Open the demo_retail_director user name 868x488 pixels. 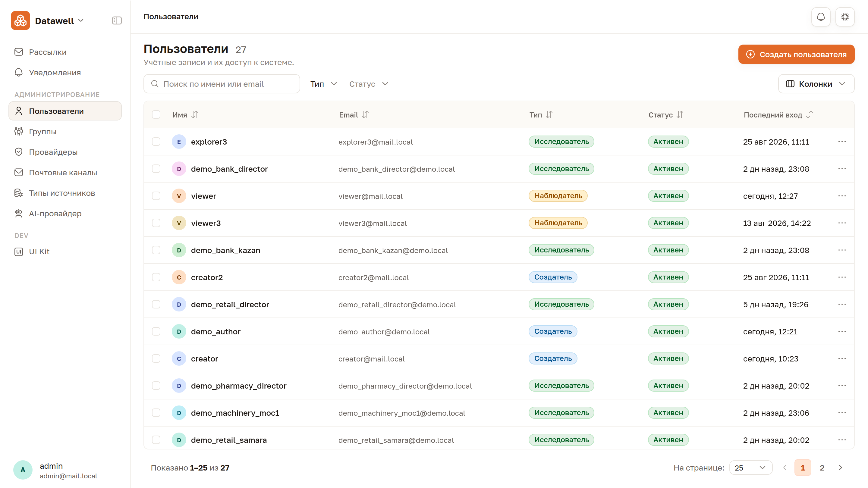coord(230,305)
